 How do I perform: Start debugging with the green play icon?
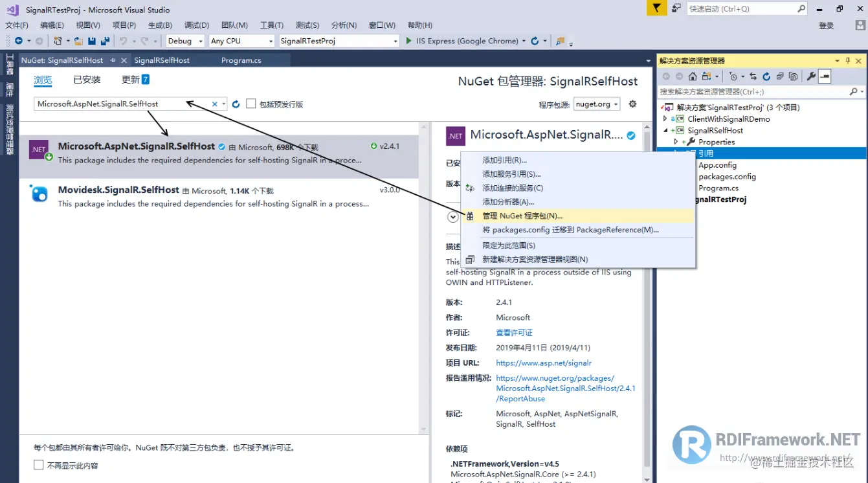click(409, 41)
